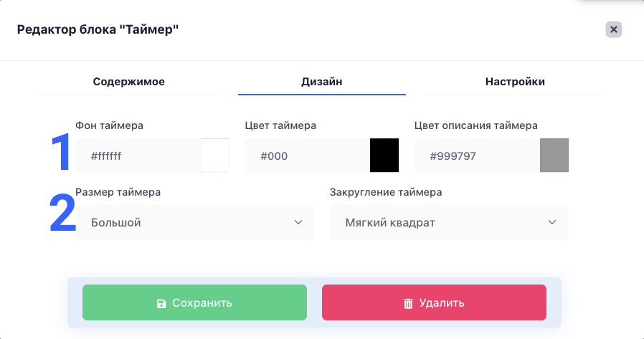The width and height of the screenshot is (644, 339).
Task: Expand Закругление таймера dropdown showing Мягкий квадрат
Action: (449, 222)
